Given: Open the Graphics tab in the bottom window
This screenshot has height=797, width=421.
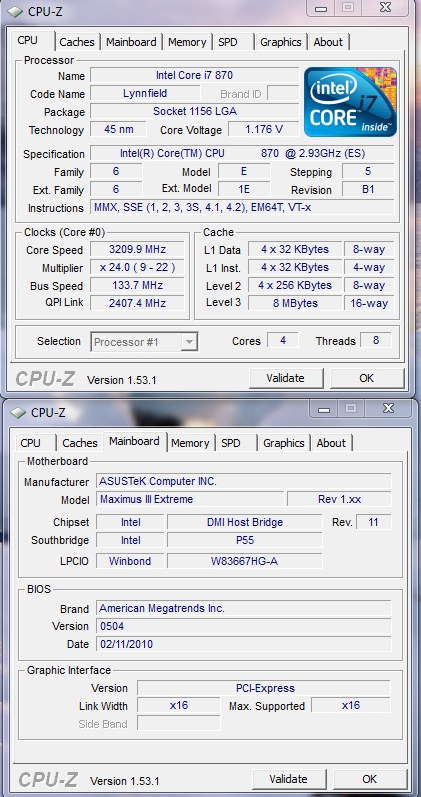Looking at the screenshot, I should (284, 443).
